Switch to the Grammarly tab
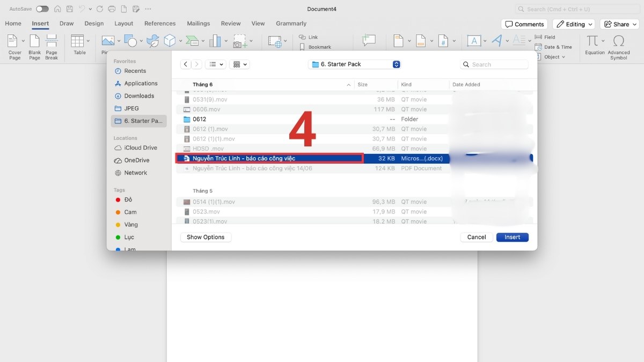Image resolution: width=644 pixels, height=362 pixels. tap(291, 24)
